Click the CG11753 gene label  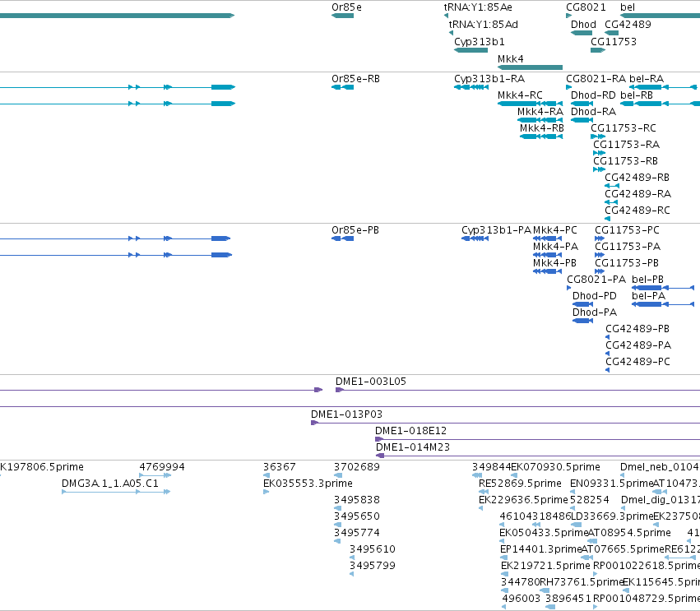(x=614, y=41)
